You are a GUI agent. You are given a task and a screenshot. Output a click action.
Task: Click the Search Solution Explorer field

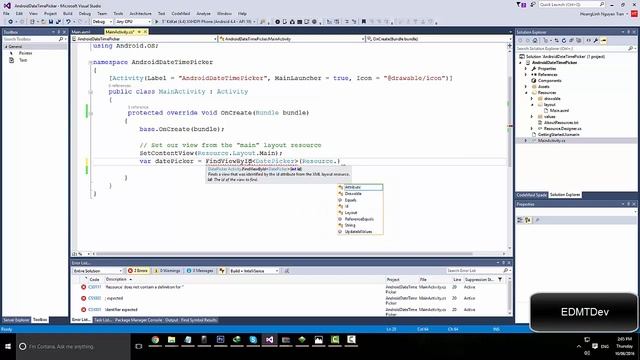[576, 49]
